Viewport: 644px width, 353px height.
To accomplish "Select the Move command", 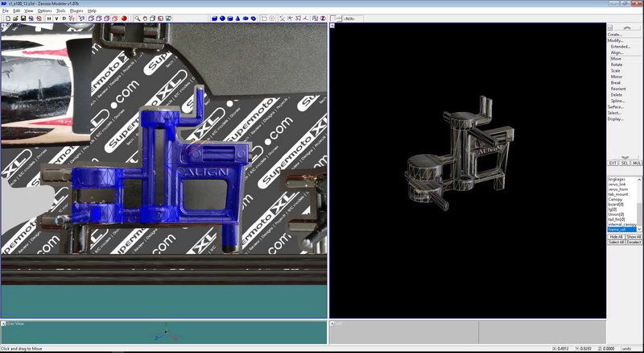I will pyautogui.click(x=616, y=59).
